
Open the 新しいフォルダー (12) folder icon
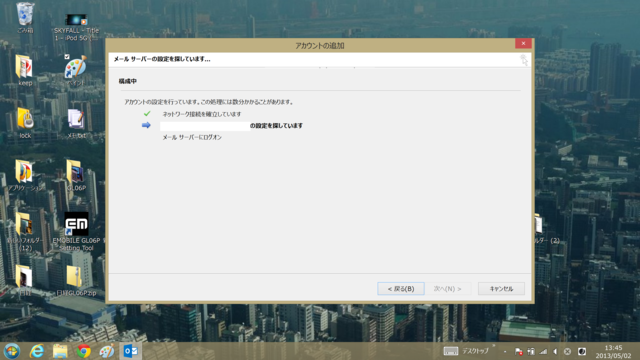pyautogui.click(x=24, y=231)
